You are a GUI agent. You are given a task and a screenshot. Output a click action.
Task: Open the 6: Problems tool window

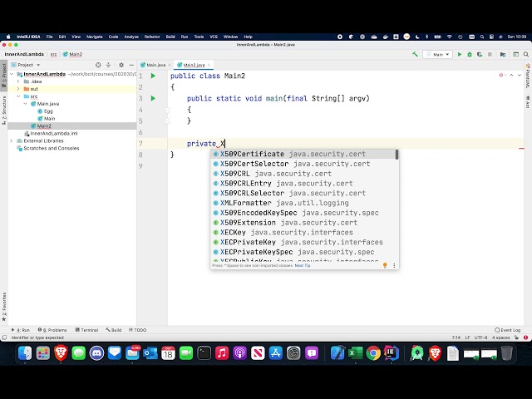[52, 330]
